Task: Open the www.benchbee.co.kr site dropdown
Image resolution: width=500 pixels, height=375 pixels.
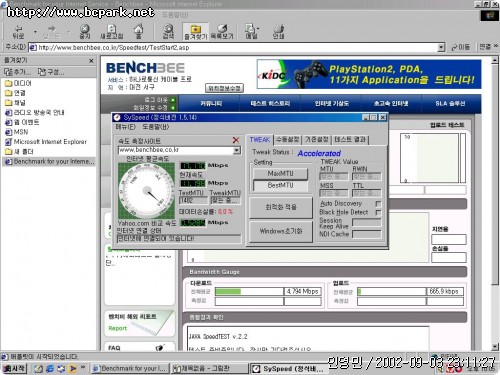Action: point(236,151)
